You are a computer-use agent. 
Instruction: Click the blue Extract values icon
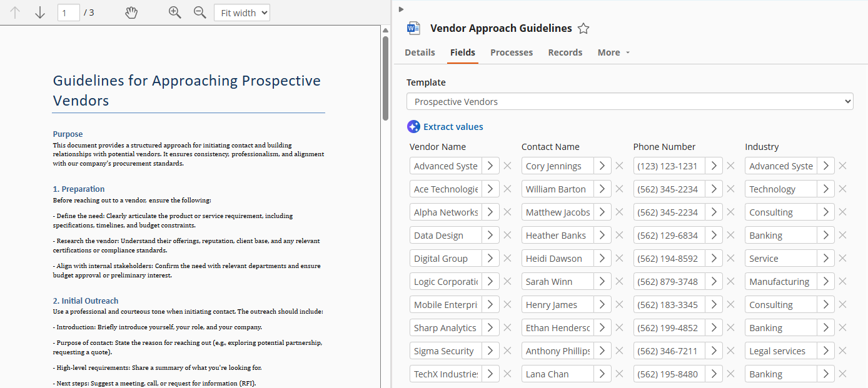click(413, 126)
